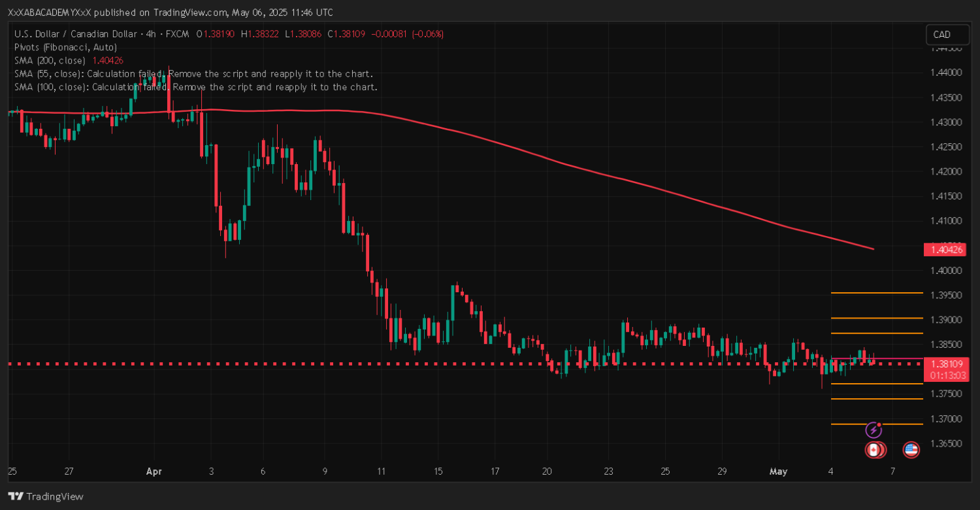Click the SMA (55, close) calculation failed message
Viewport: 980px width, 510px height.
[193, 73]
